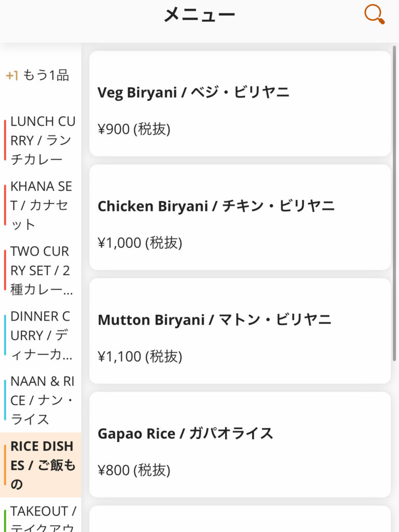The height and width of the screenshot is (532, 399).
Task: Show the NAAN & RICE category
Action: pos(42,400)
